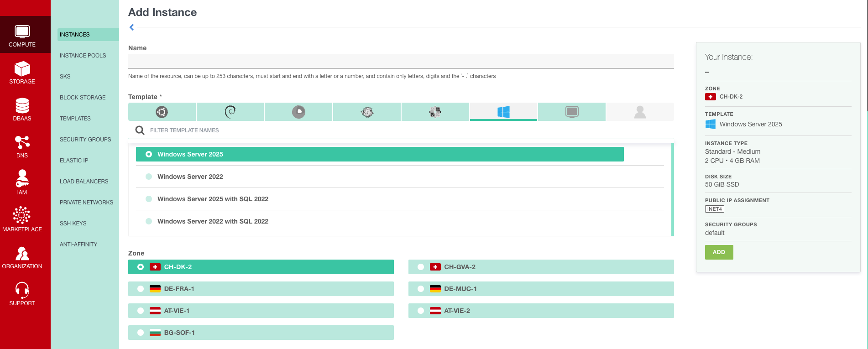
Task: Click the green ADD button
Action: pyautogui.click(x=719, y=252)
